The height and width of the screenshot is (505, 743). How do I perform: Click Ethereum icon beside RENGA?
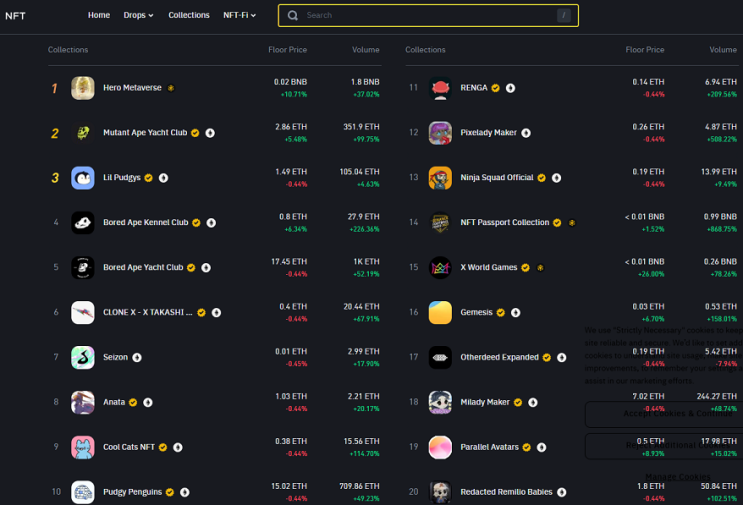click(510, 88)
